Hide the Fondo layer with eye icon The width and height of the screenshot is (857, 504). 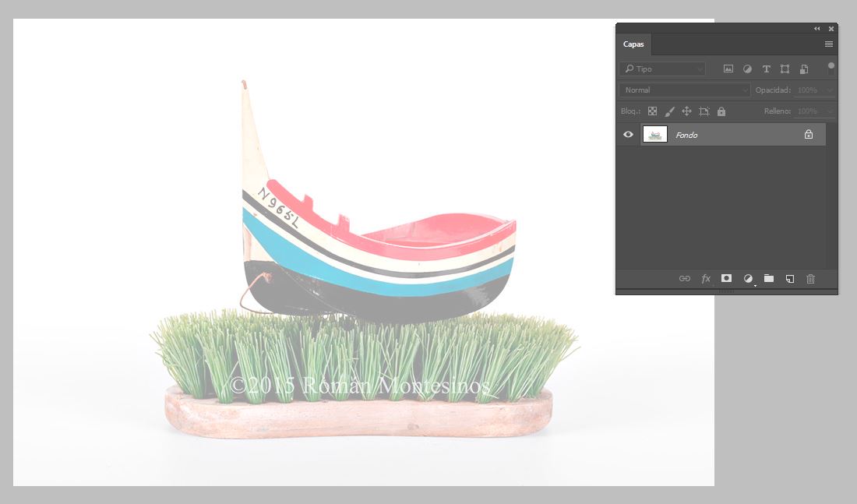tap(628, 135)
